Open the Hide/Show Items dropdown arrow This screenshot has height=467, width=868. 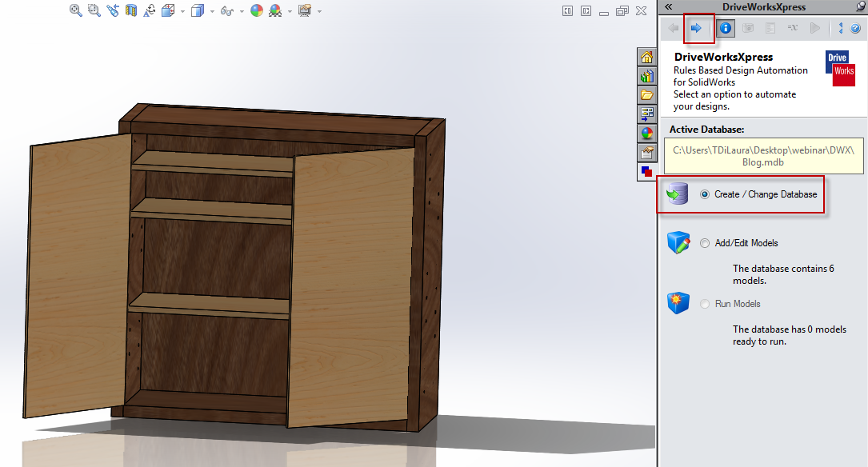point(242,11)
